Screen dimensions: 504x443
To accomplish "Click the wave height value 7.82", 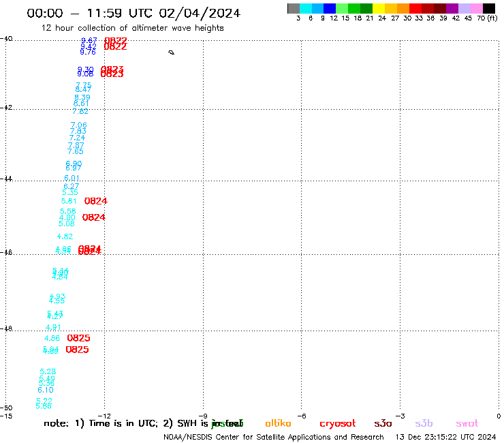I will coord(80,111).
